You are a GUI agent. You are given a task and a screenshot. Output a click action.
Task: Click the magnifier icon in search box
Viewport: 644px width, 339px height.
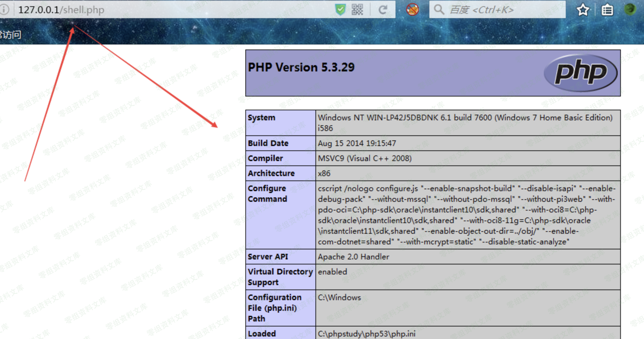click(439, 10)
